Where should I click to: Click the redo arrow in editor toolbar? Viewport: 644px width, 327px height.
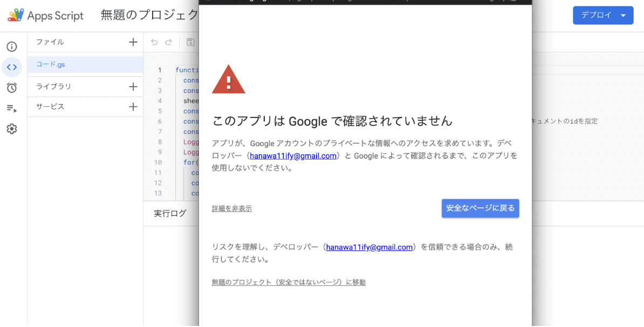point(169,42)
